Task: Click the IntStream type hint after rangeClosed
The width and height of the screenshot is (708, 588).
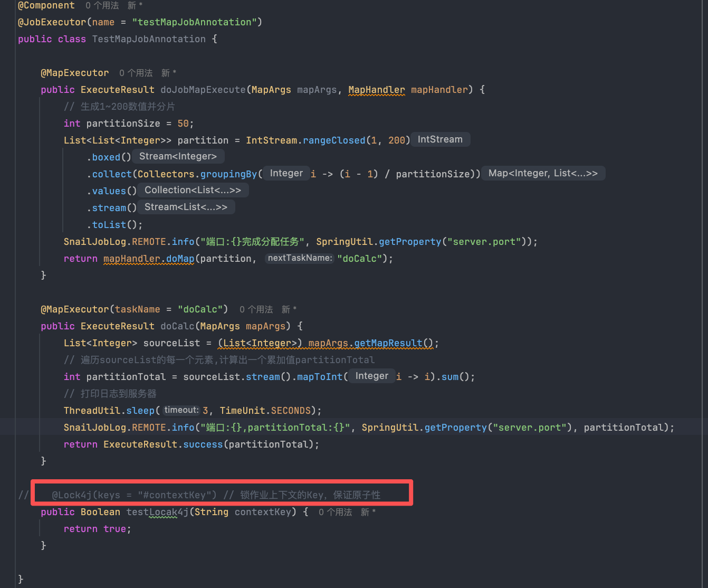Action: [440, 139]
